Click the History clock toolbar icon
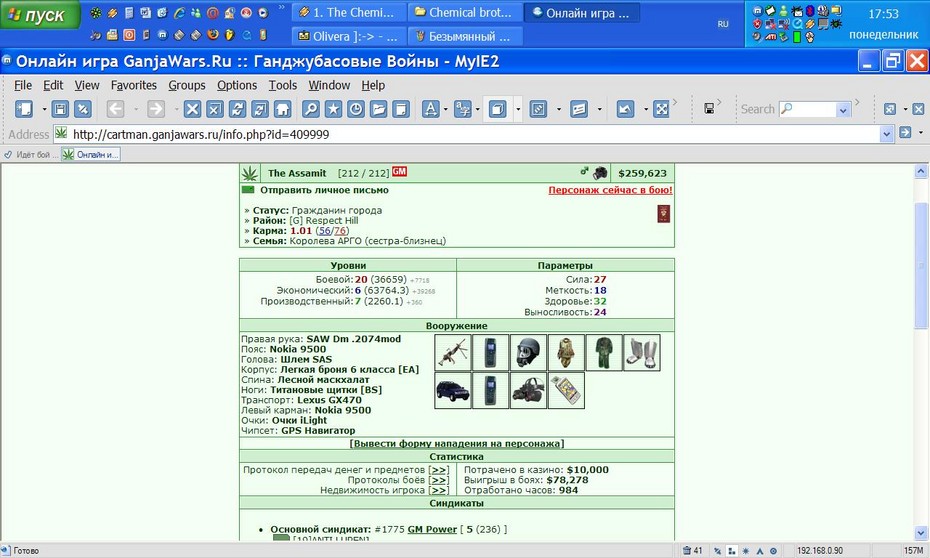930x558 pixels. (356, 109)
